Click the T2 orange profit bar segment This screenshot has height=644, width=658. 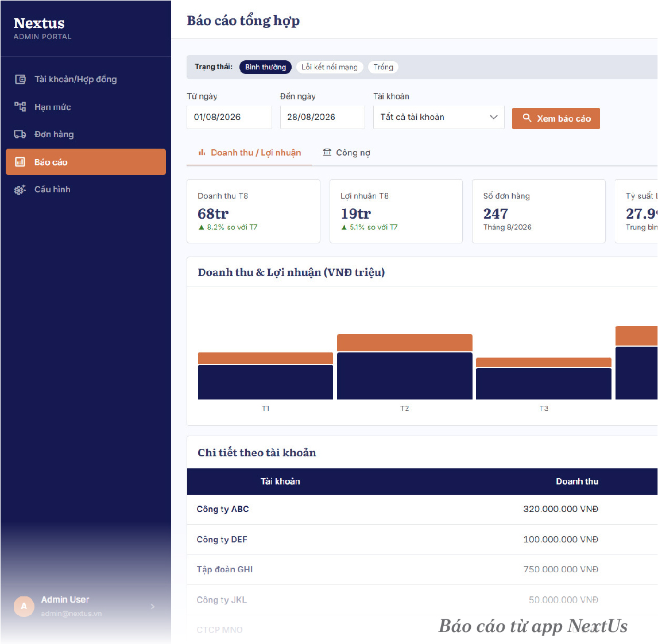405,343
